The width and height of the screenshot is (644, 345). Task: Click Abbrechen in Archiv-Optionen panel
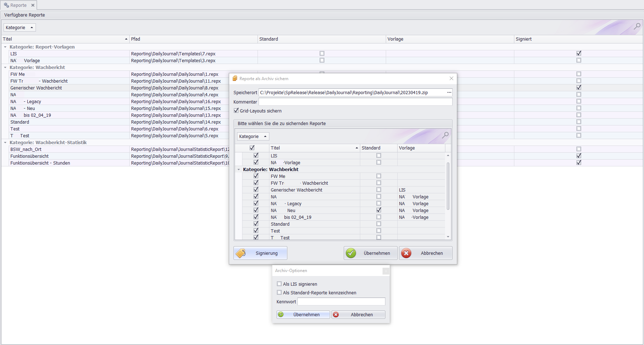pos(358,314)
